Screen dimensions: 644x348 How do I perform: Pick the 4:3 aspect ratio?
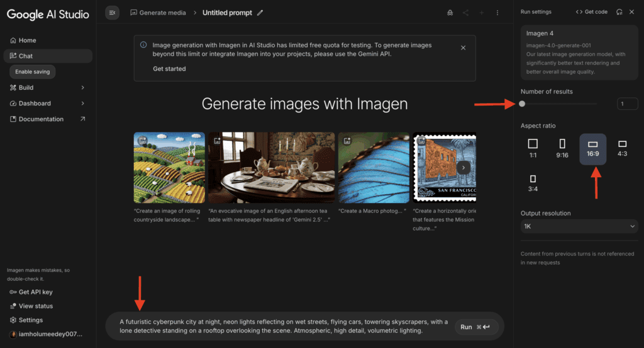(x=622, y=148)
